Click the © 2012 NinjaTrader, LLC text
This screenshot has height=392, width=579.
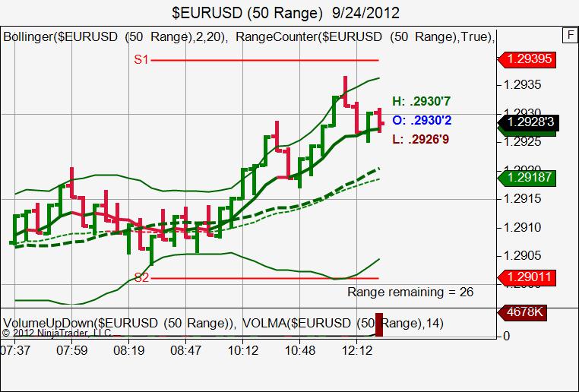56,333
